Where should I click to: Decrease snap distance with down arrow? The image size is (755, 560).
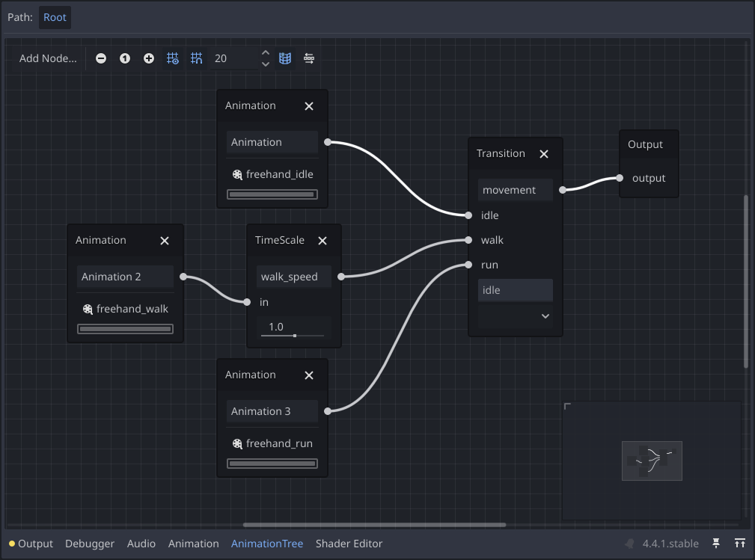[266, 64]
